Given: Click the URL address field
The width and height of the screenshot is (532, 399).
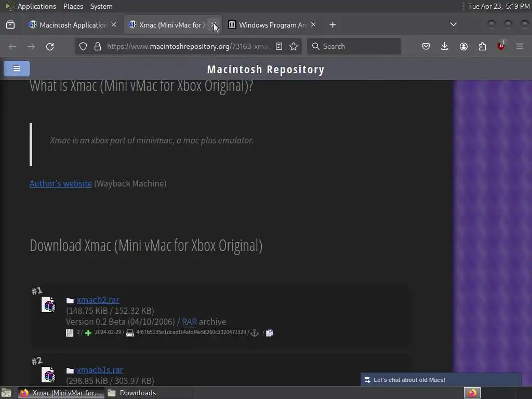Looking at the screenshot, I should click(x=188, y=46).
